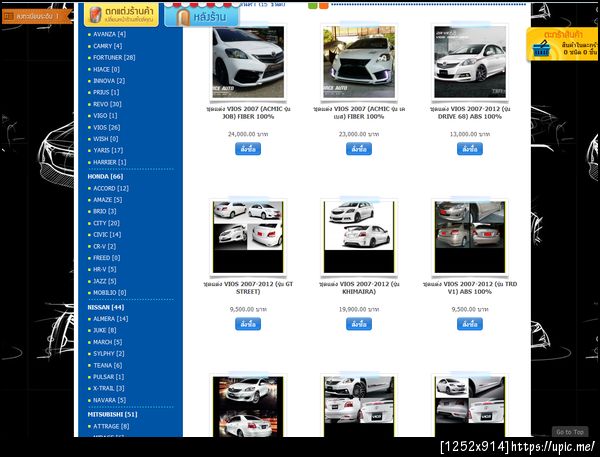Open the NISSAN [44] brand heading

coord(106,307)
